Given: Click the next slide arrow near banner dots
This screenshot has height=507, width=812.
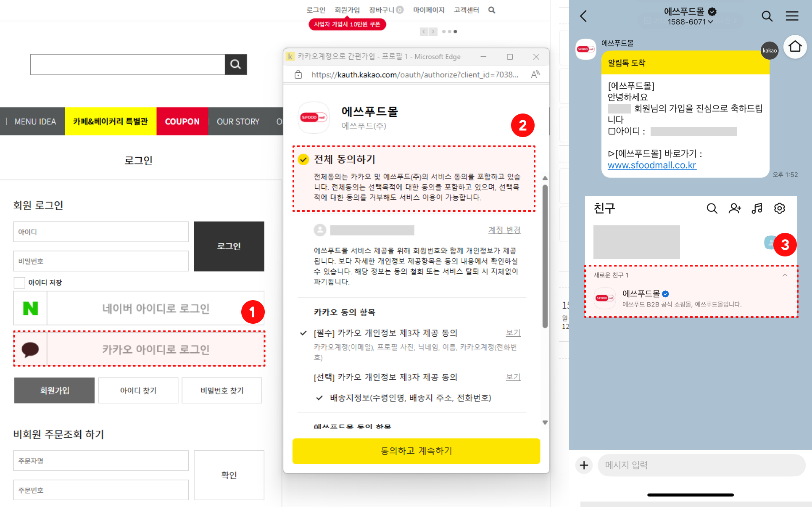Looking at the screenshot, I should pyautogui.click(x=433, y=32).
